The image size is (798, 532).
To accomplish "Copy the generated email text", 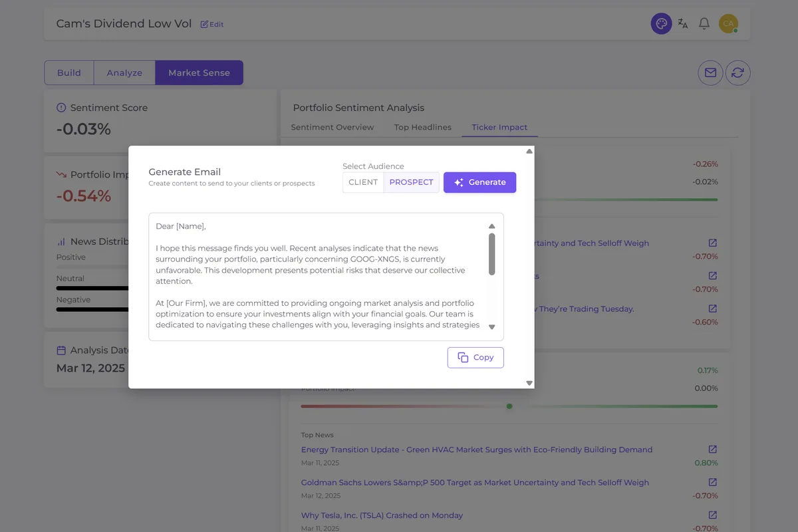I will pyautogui.click(x=475, y=357).
